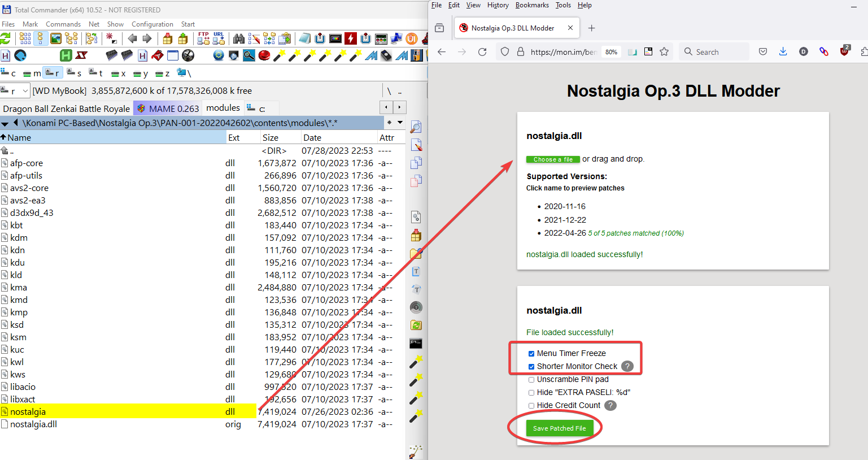The image size is (868, 460).
Task: Click the green Reread source refresh icon
Action: (x=6, y=38)
